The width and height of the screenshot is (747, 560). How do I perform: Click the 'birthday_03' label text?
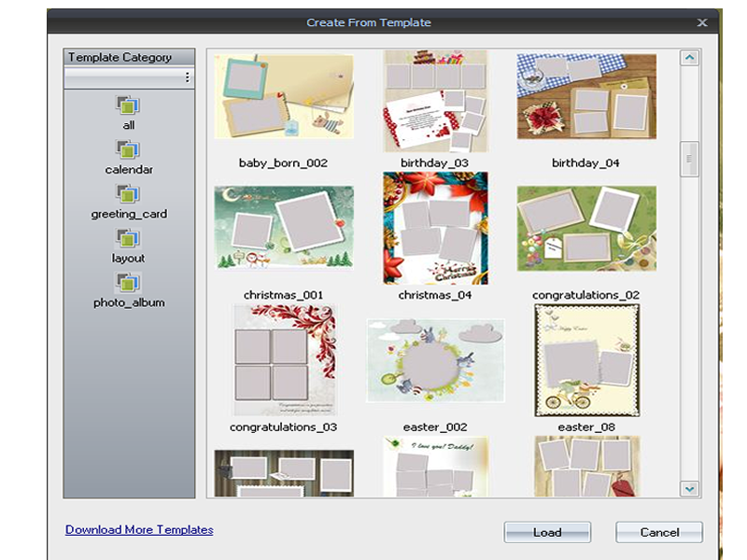click(x=434, y=163)
